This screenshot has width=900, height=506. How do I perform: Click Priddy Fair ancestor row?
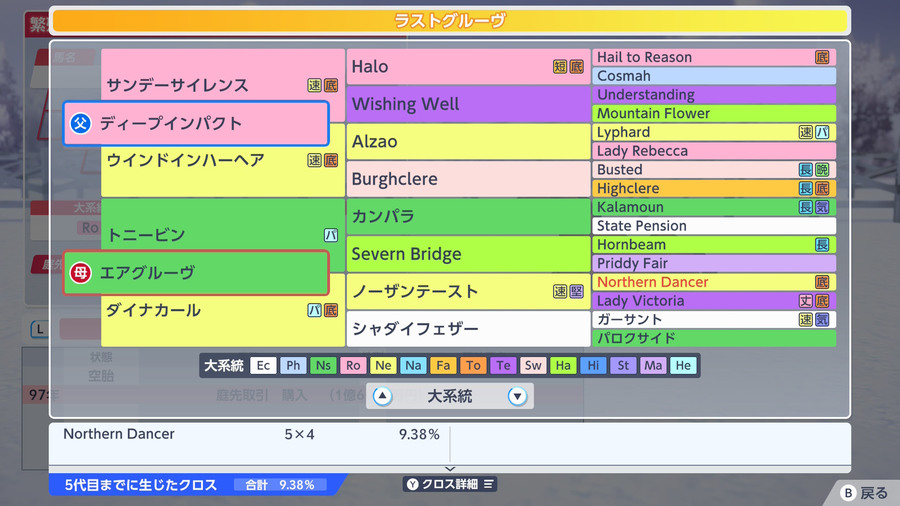714,263
